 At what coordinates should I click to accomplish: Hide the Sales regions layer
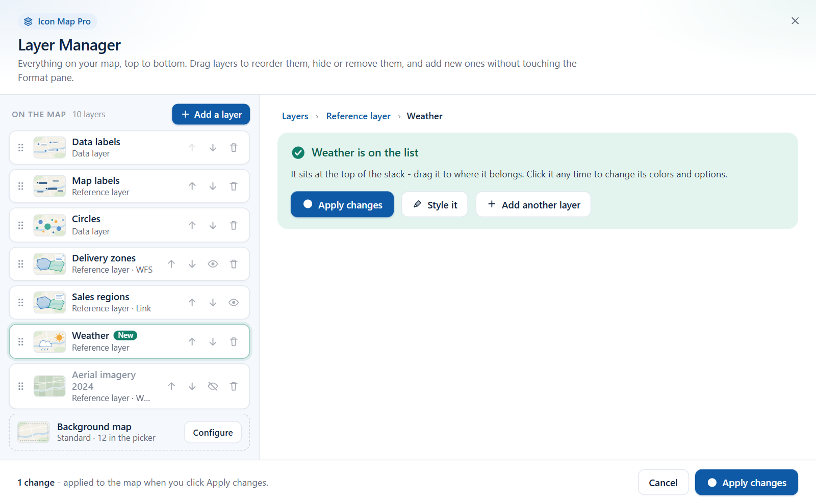(234, 303)
